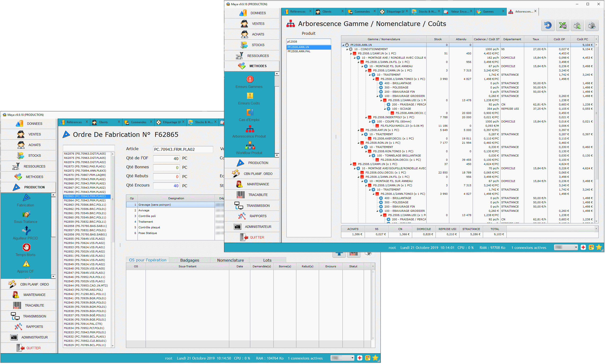This screenshot has width=605, height=364.
Task: Collapse the PS.2508.1/2ANM.1N tree node
Action: coord(351,164)
